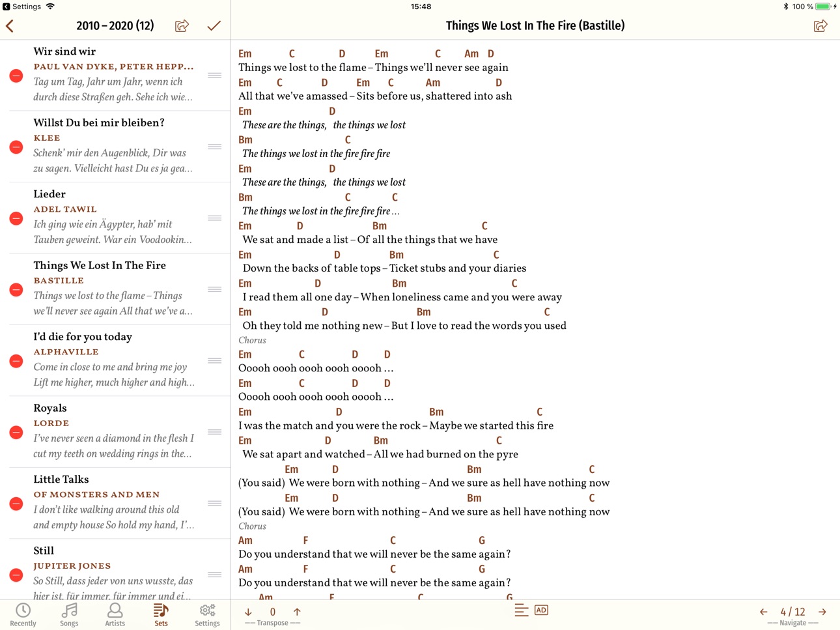
Task: Tap the Wi-Fi status icon
Action: tap(50, 7)
